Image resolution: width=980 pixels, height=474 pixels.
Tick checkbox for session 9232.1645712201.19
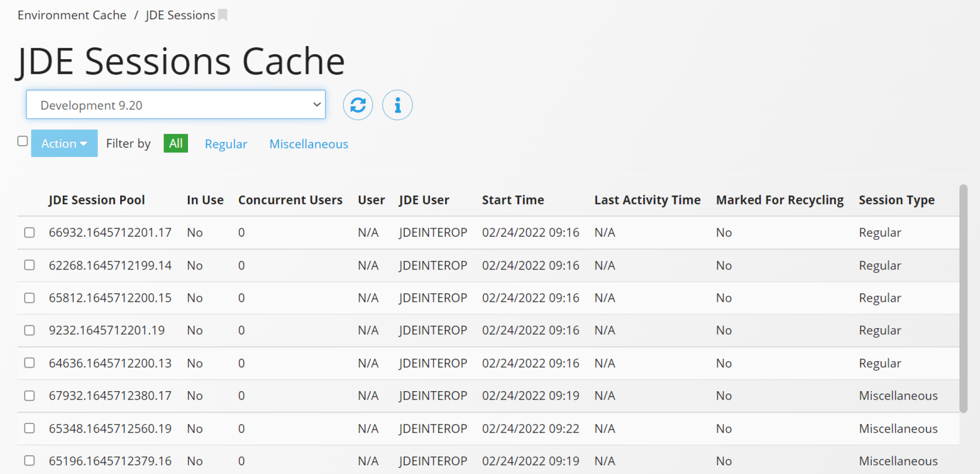30,330
